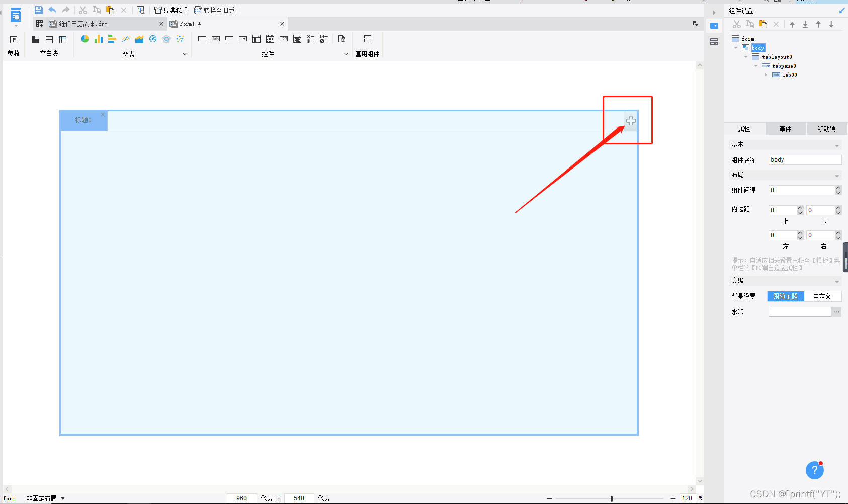
Task: Select the checkbox group widget icon
Action: click(x=324, y=39)
